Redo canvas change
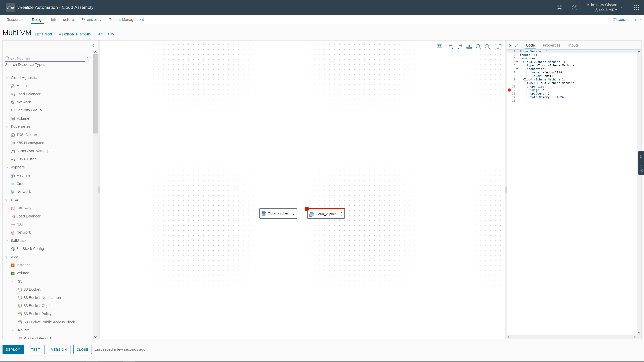Image resolution: width=644 pixels, height=362 pixels. 460,47
